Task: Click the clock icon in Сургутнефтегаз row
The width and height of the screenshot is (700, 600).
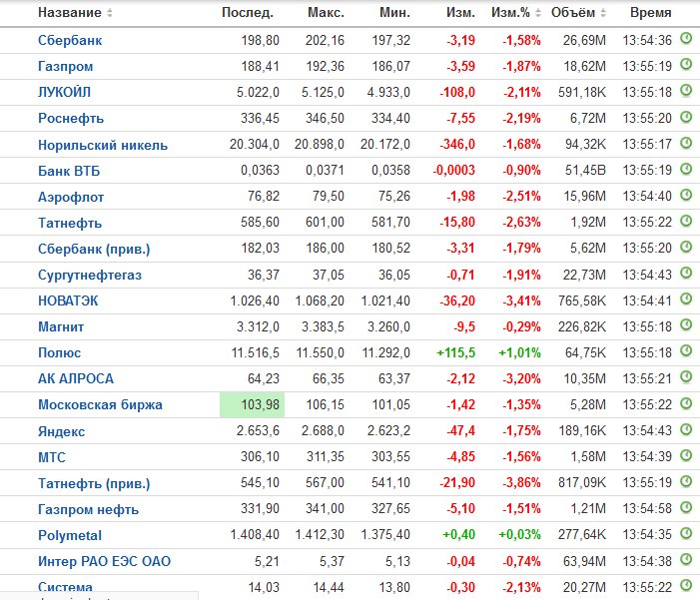Action: 686,273
